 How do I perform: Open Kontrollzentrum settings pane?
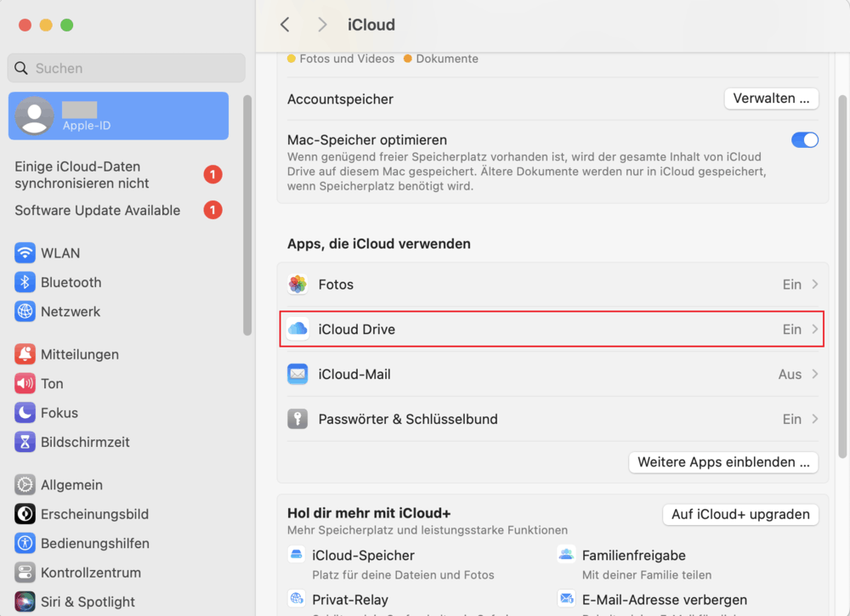point(119,573)
